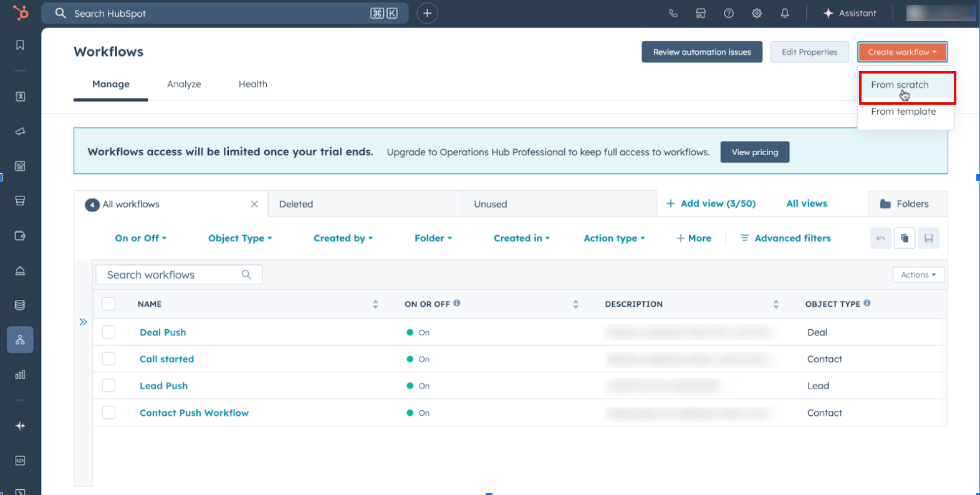This screenshot has height=495, width=980.
Task: Select the Deleted view tab
Action: (365, 204)
